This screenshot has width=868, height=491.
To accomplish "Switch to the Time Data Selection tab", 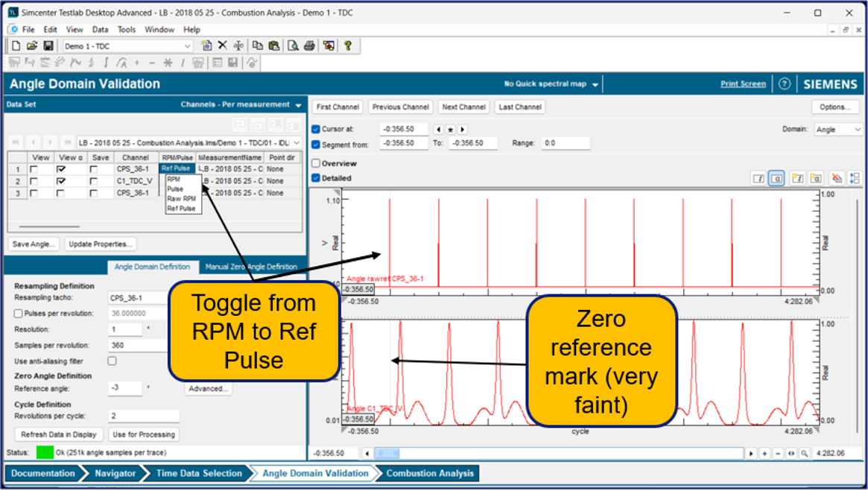I will click(199, 473).
